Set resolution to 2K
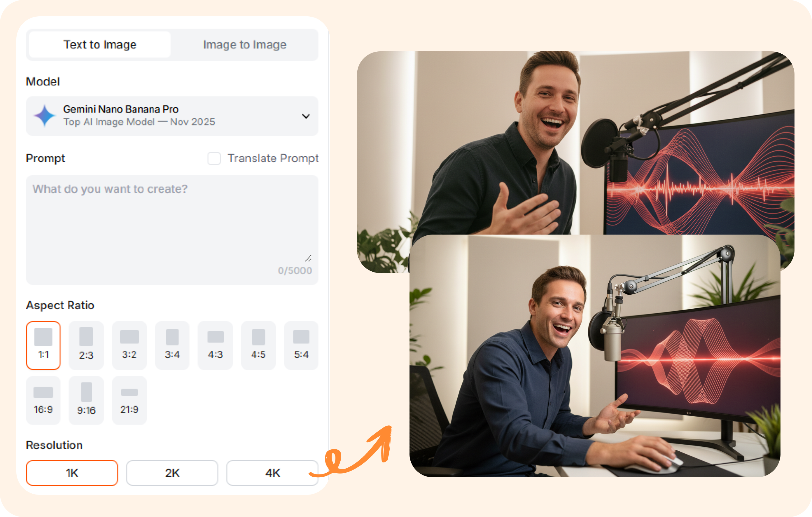This screenshot has height=517, width=812. tap(172, 473)
